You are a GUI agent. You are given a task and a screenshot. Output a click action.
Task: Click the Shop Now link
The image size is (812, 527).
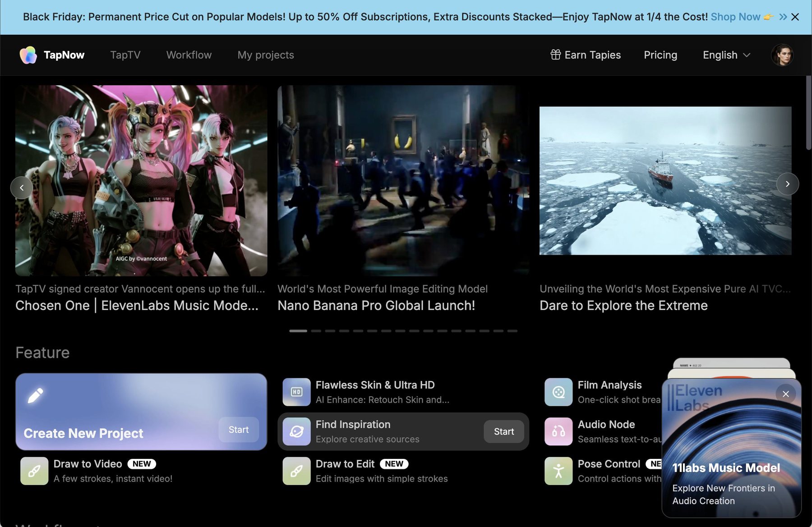[x=735, y=17]
